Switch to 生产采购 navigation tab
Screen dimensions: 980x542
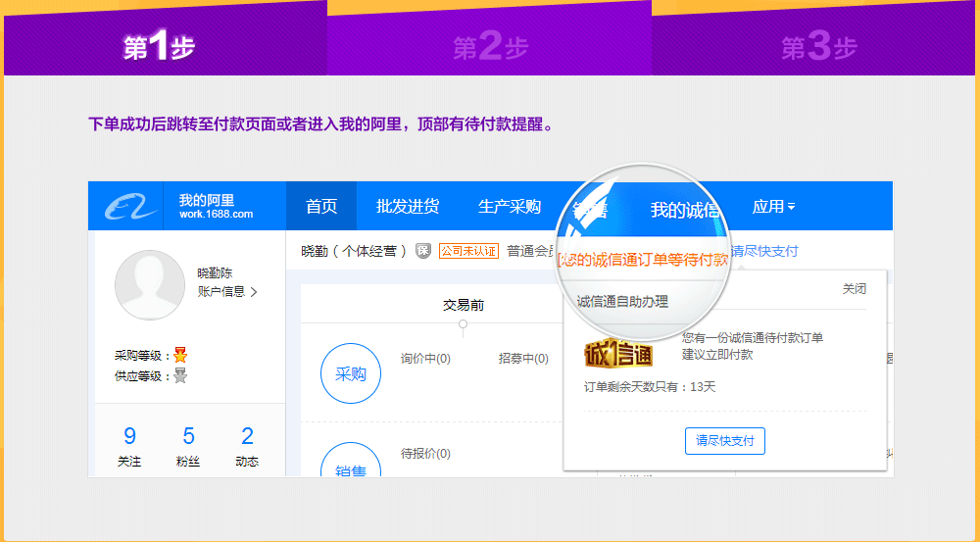click(x=510, y=207)
